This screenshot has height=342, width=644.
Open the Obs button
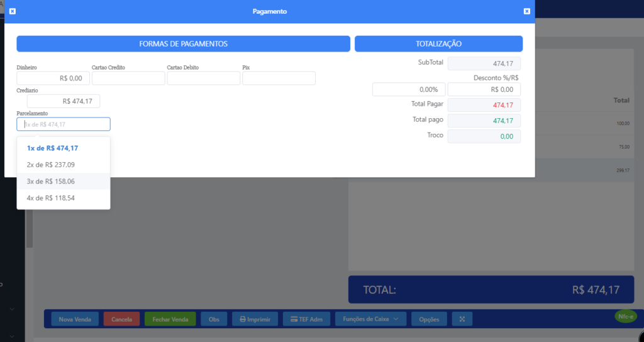point(214,319)
